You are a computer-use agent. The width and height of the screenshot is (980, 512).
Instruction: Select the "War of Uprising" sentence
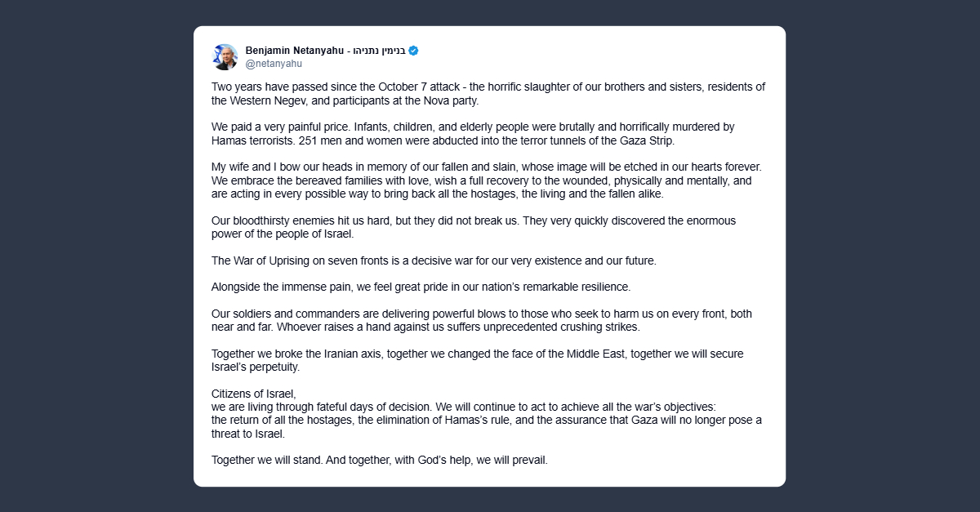tap(434, 260)
